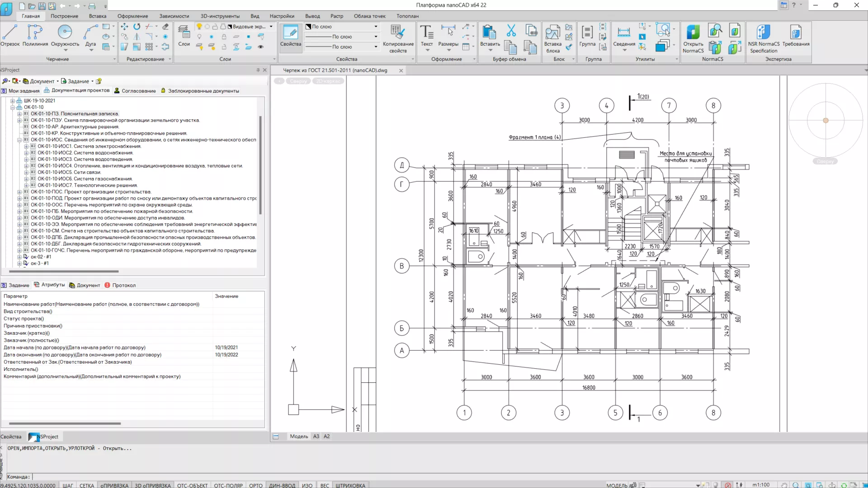Click Открыть NormaCS icon

pyautogui.click(x=693, y=36)
